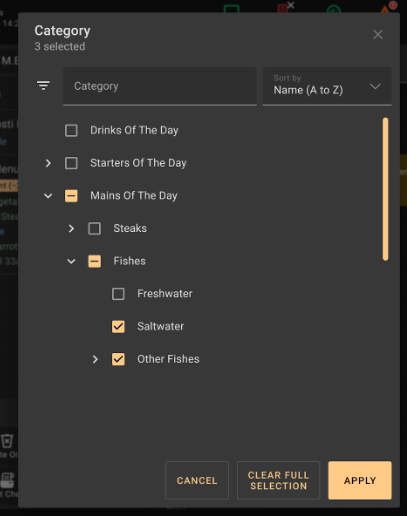Check the Starters Of The Day box
This screenshot has width=407, height=516.
(x=71, y=163)
